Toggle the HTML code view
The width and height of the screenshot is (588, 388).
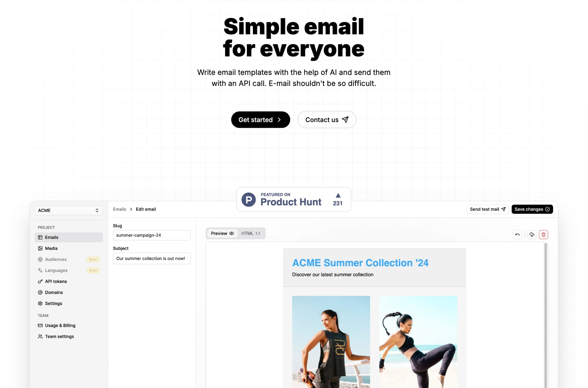250,233
